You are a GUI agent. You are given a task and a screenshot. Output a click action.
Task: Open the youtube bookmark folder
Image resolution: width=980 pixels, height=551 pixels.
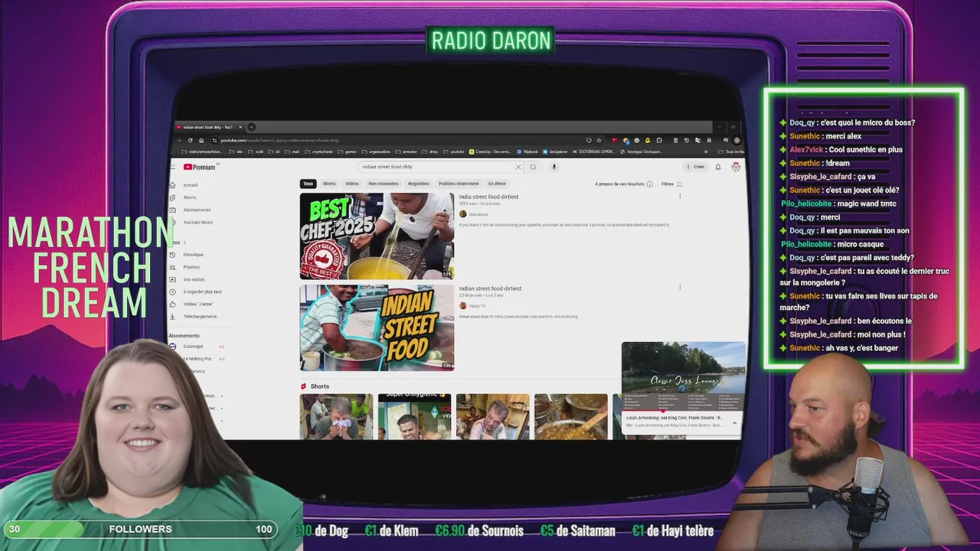pos(453,152)
